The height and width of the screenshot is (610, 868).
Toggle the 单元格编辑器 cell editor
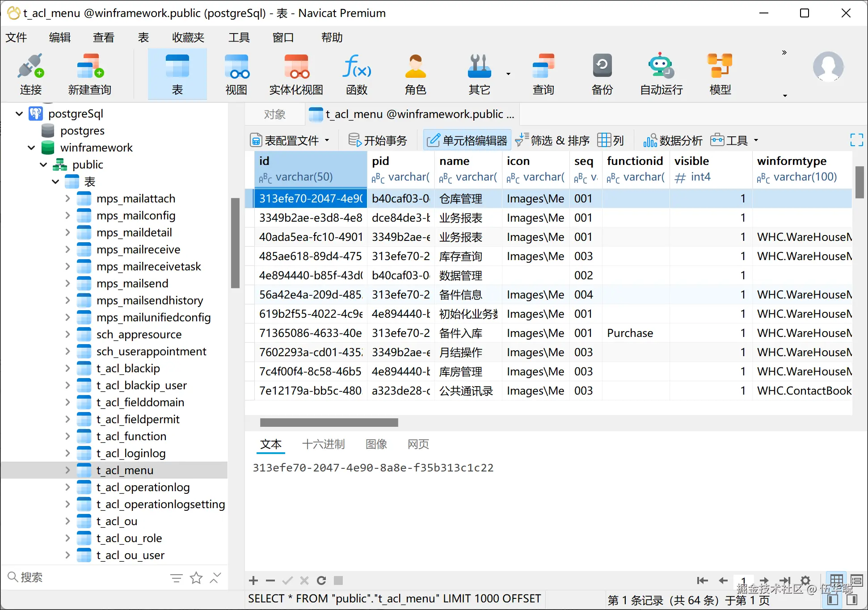(467, 140)
